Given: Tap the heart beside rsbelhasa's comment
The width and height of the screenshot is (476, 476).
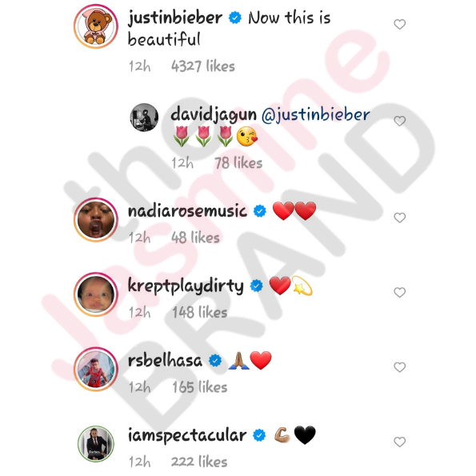Looking at the screenshot, I should click(399, 367).
